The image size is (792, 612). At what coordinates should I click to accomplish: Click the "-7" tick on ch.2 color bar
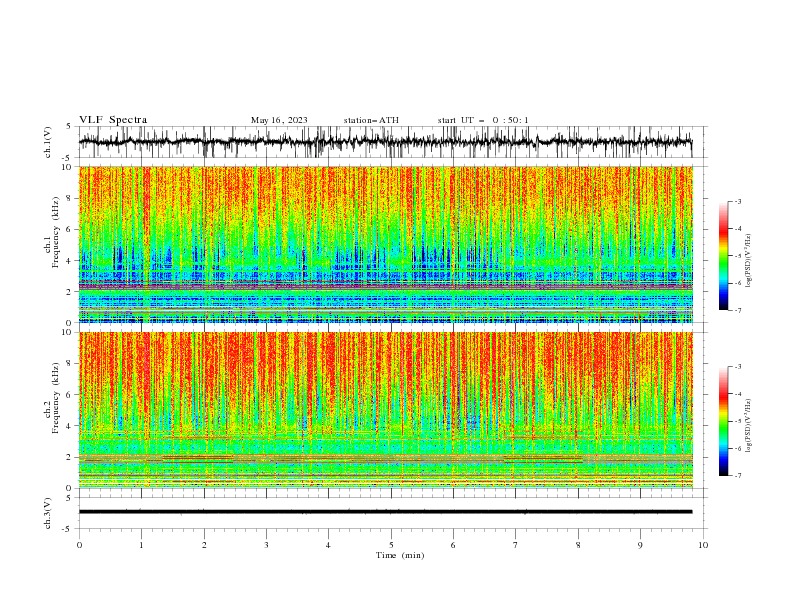(738, 476)
